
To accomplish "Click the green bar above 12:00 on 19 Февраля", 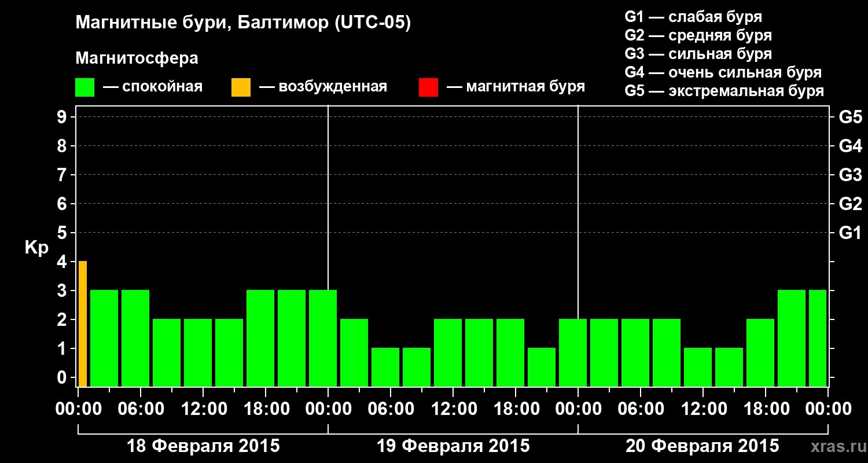I will point(448,353).
